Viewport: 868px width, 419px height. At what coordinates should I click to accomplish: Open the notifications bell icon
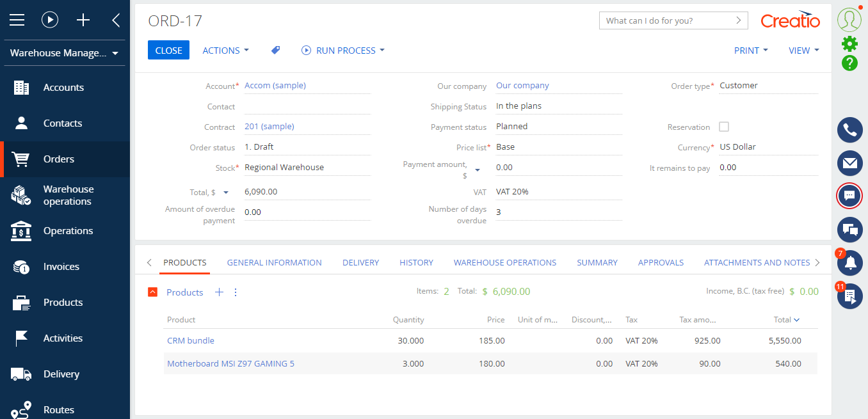(849, 263)
